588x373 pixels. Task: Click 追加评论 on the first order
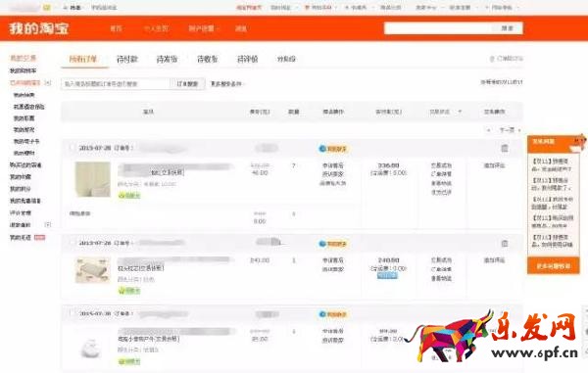coord(494,165)
